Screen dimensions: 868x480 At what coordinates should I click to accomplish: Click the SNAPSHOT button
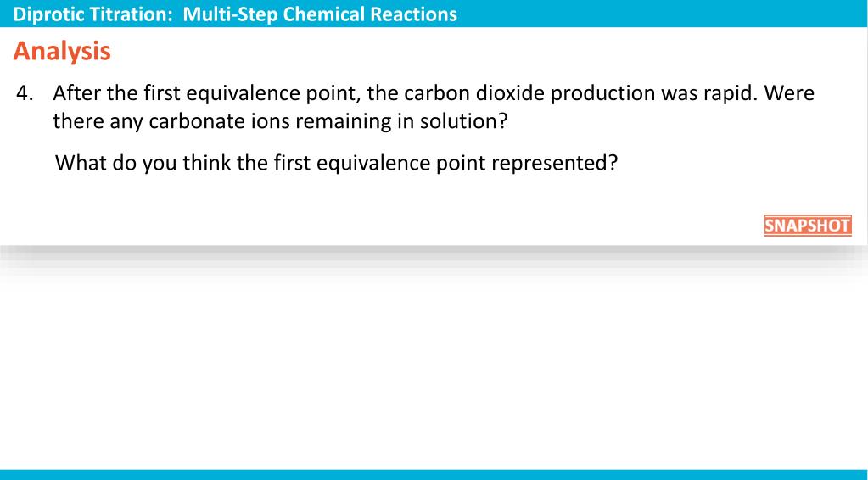tap(807, 226)
